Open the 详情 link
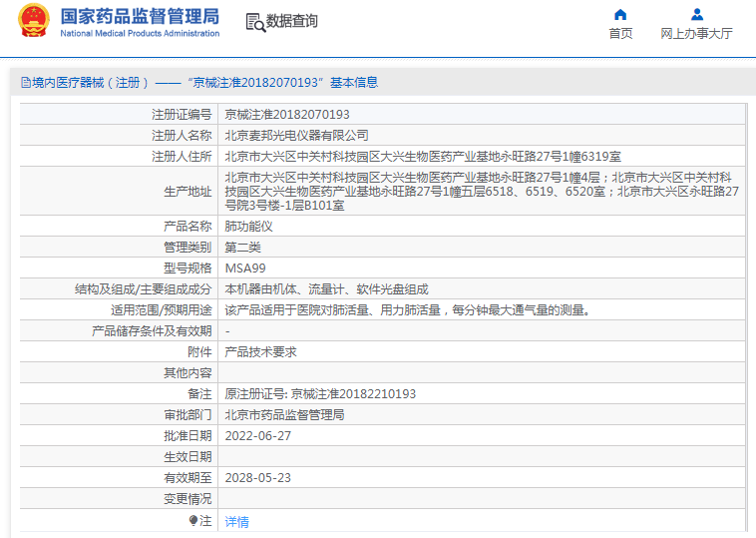The width and height of the screenshot is (756, 538). click(x=236, y=521)
